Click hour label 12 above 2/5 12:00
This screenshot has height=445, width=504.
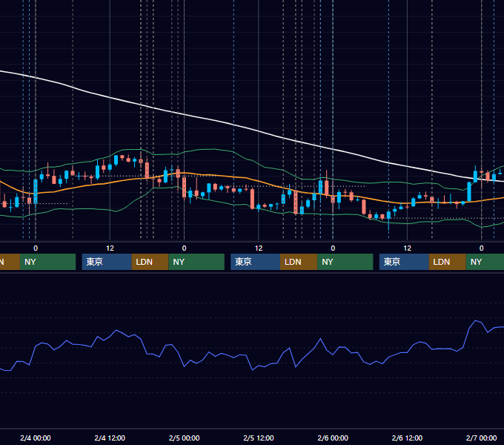tap(259, 248)
